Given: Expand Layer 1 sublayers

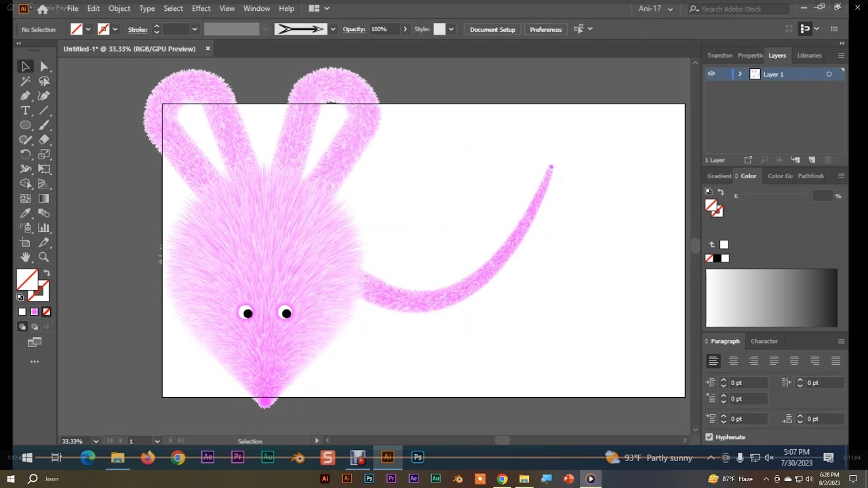Looking at the screenshot, I should point(740,75).
